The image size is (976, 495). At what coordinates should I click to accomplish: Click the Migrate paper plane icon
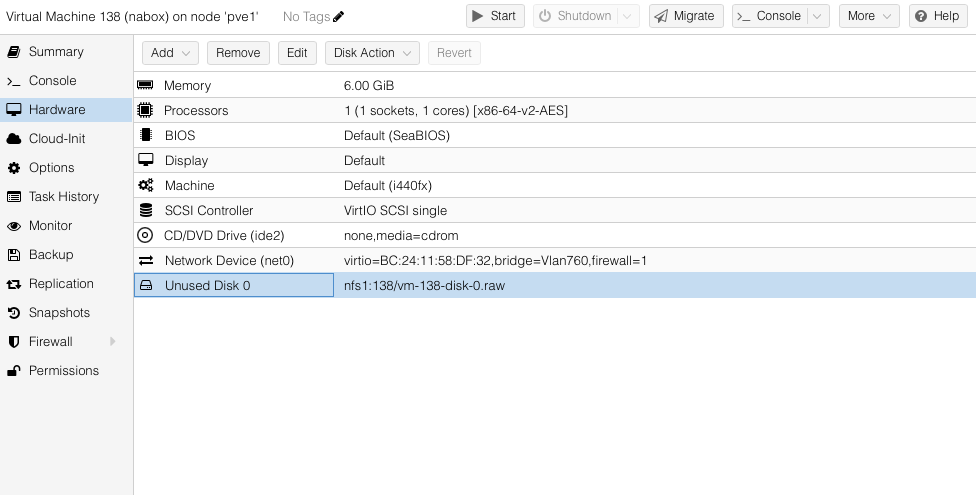(x=661, y=16)
